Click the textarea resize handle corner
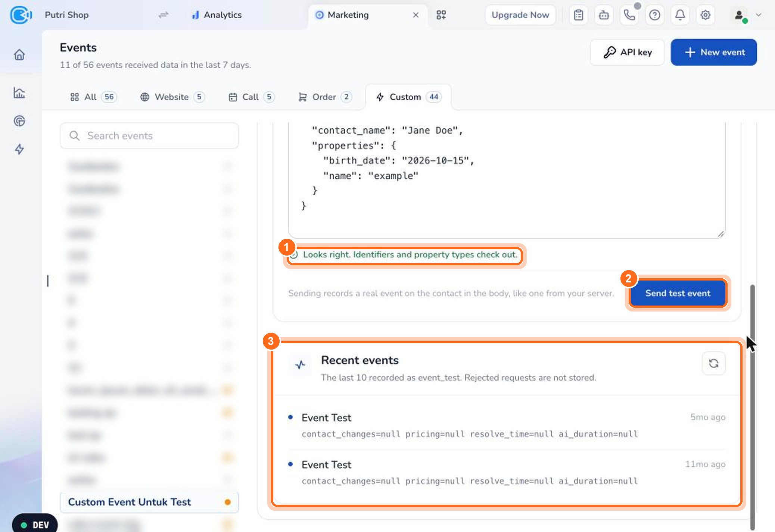This screenshot has height=532, width=775. click(720, 234)
